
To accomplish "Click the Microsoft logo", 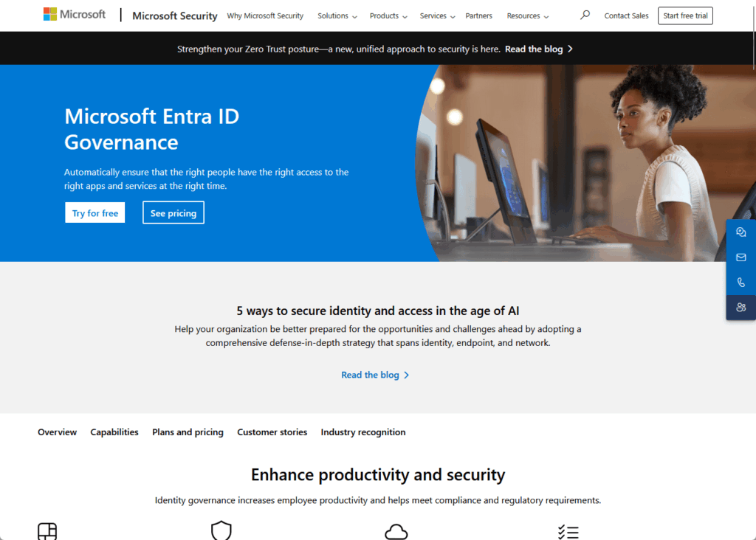I will click(x=75, y=15).
